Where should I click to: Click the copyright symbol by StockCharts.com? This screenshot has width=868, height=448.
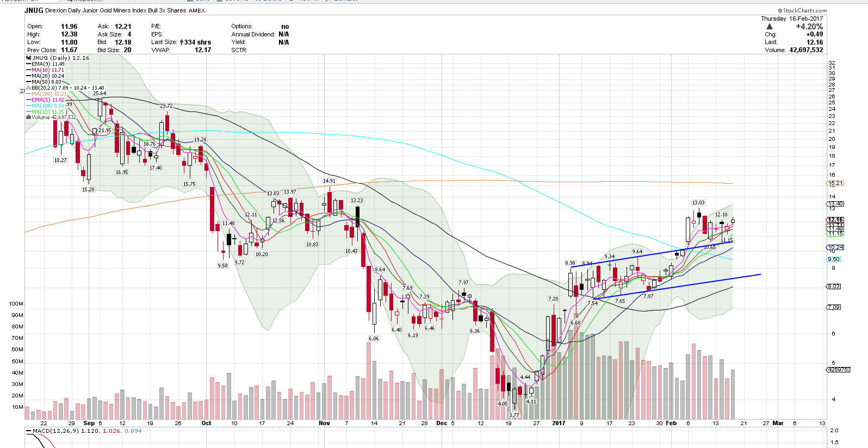pos(779,10)
